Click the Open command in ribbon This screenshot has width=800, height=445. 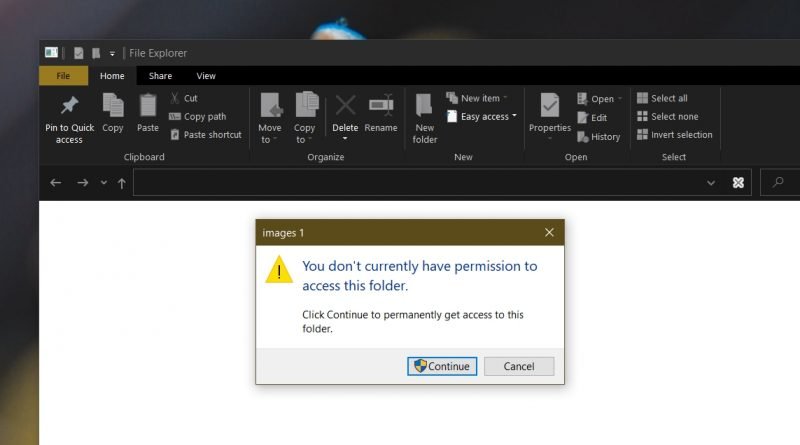[599, 98]
